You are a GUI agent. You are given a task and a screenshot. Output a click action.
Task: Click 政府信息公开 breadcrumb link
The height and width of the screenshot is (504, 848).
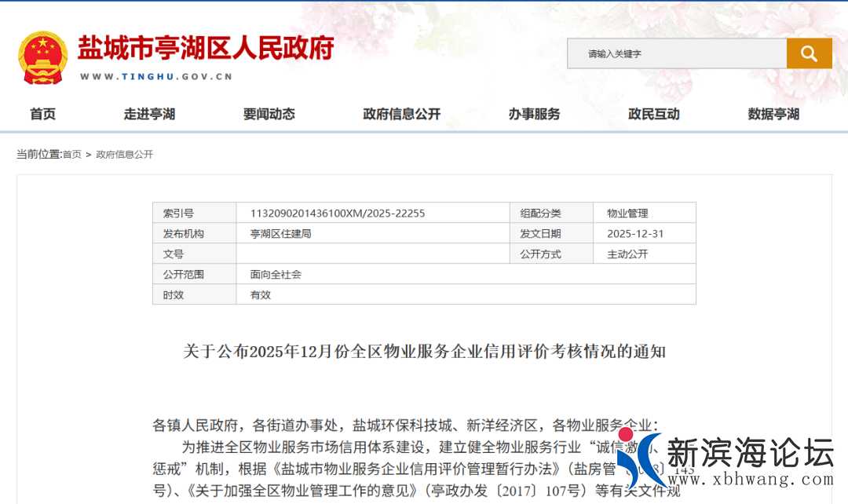(x=125, y=155)
